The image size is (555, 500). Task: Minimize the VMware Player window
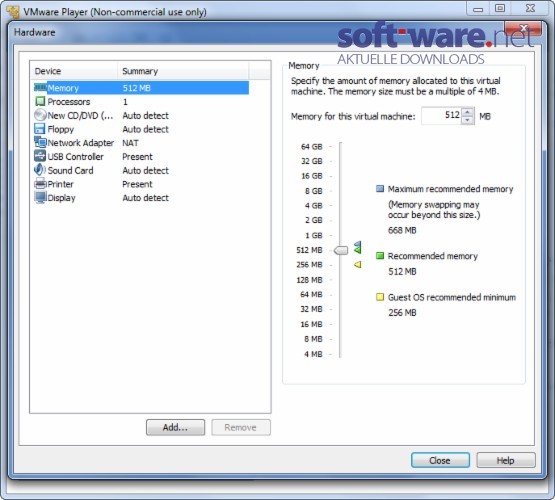click(x=478, y=9)
